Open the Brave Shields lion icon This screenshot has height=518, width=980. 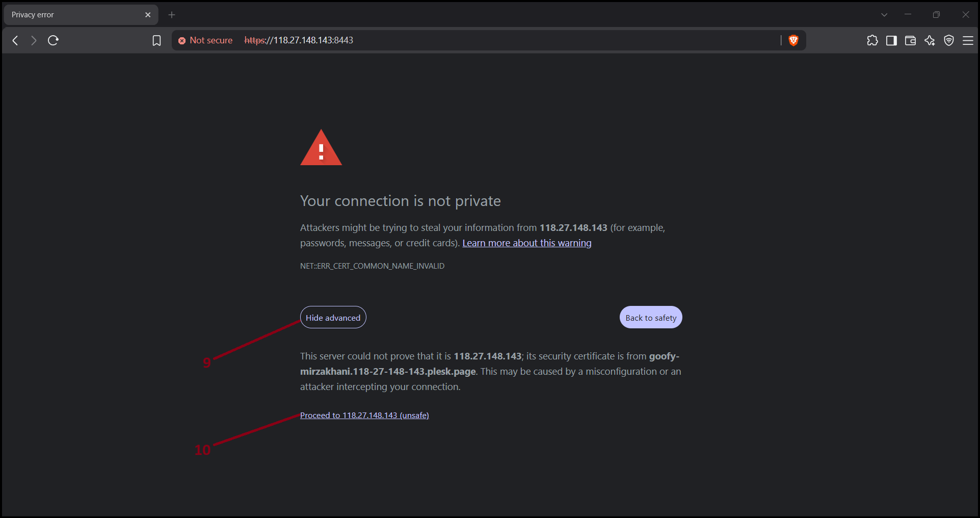tap(793, 40)
